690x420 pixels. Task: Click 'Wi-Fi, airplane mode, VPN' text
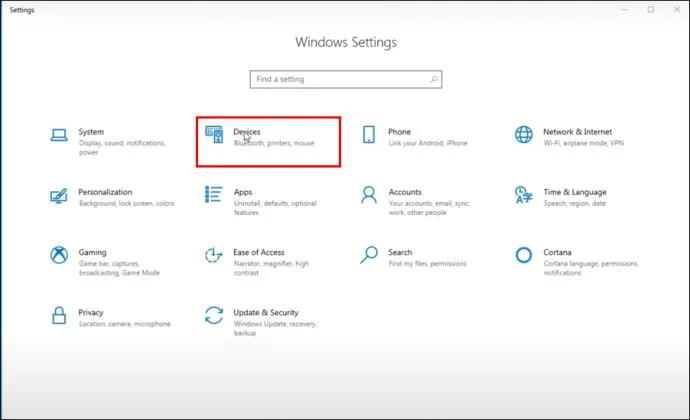584,143
